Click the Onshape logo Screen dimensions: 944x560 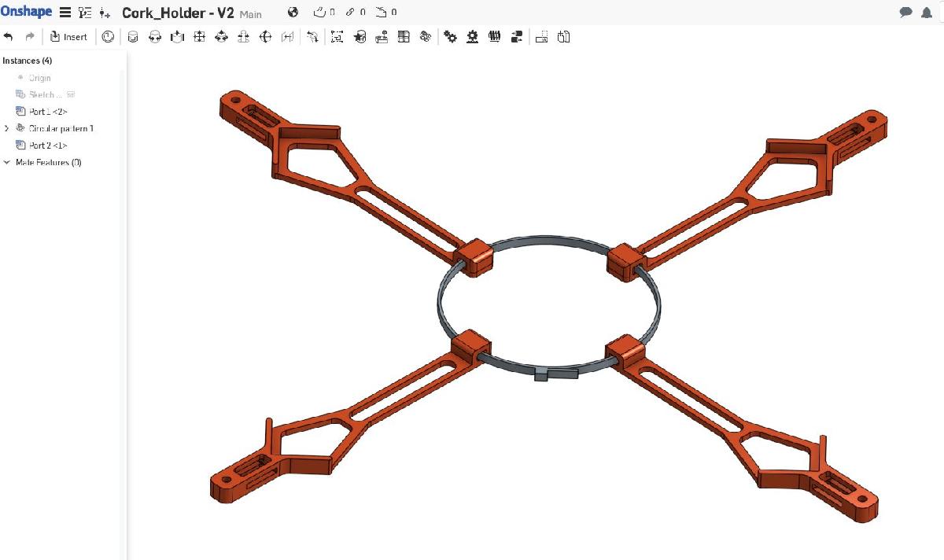(x=27, y=13)
